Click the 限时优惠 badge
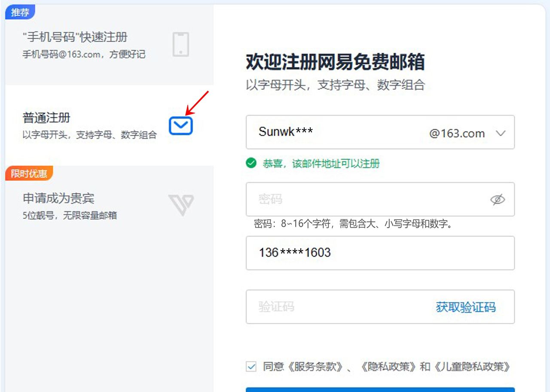This screenshot has width=550, height=392. [x=29, y=173]
